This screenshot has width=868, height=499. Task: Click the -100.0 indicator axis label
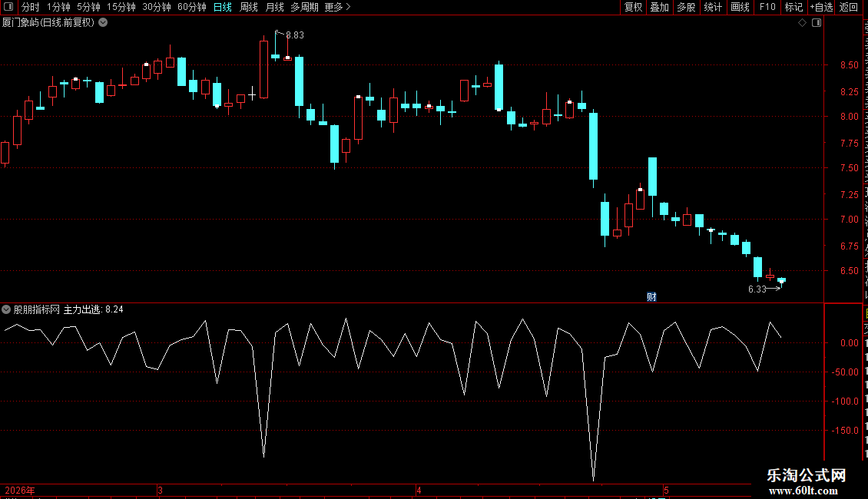click(x=845, y=401)
